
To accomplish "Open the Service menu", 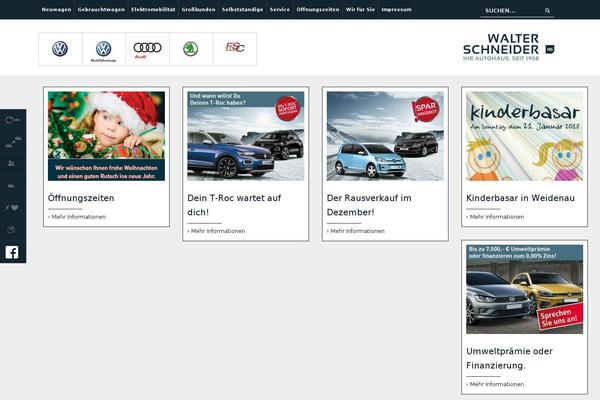I will tap(280, 10).
